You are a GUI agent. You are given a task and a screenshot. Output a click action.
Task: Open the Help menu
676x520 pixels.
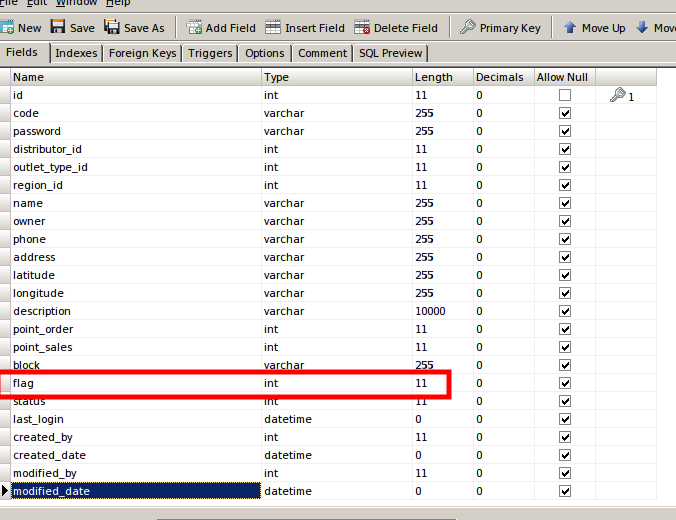[x=118, y=3]
